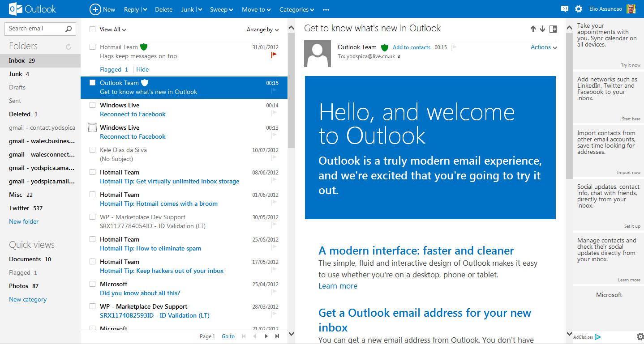Screen dimensions: 644x344
Task: Check the Outlook Team message checkbox
Action: [x=93, y=82]
